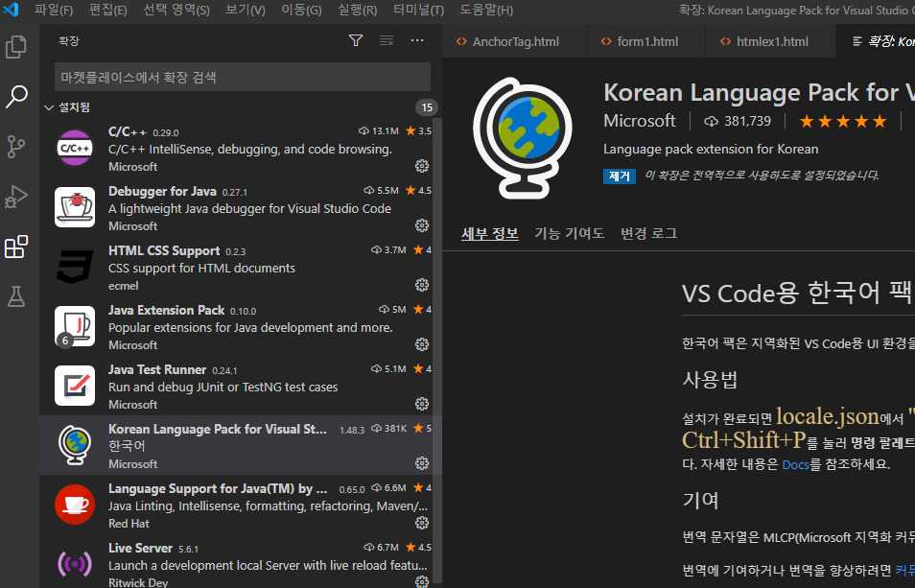Open the 도움말(H) menu
The height and width of the screenshot is (588, 915).
click(486, 10)
